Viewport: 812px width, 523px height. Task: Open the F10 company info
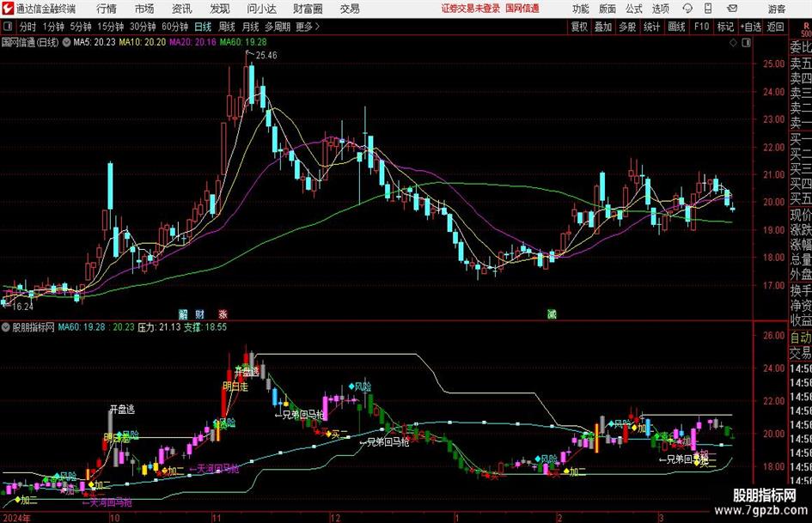click(701, 27)
